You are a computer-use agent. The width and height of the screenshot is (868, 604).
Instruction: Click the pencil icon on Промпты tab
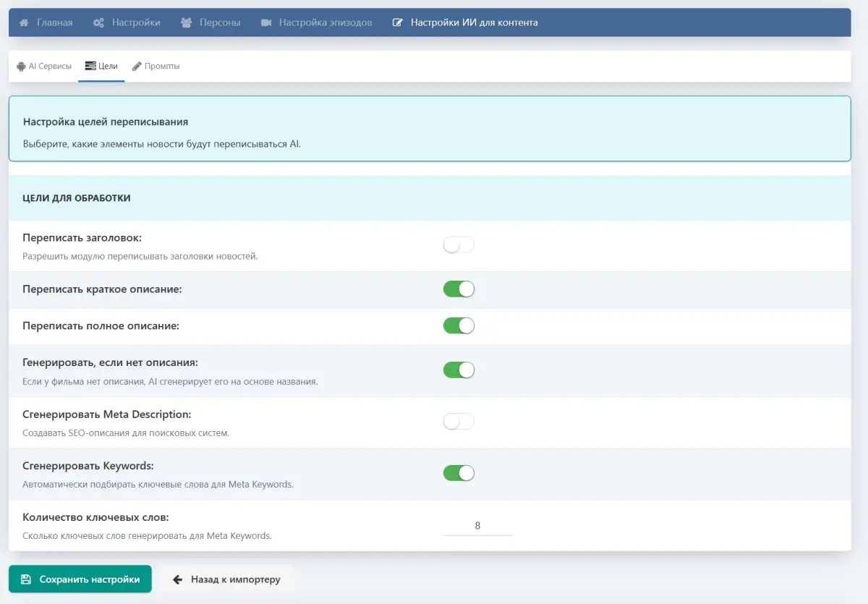[x=137, y=66]
